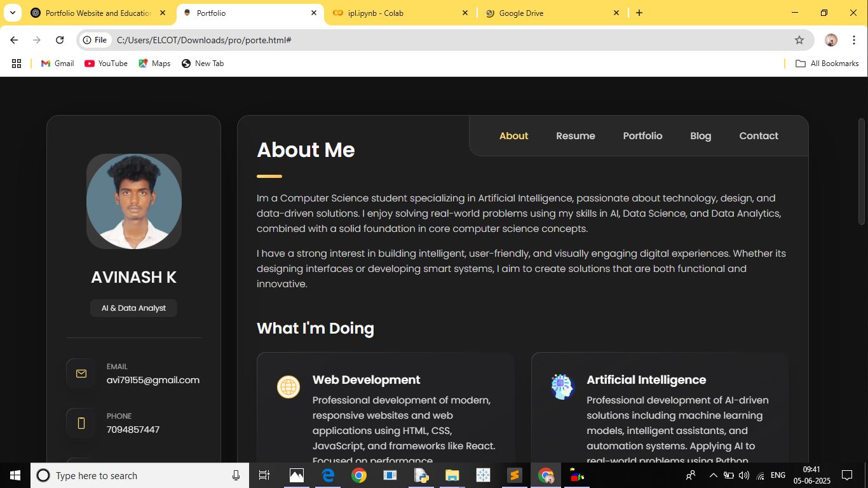Click the page vertical scrollbar
Screen dimensions: 868x488
pos(862,171)
